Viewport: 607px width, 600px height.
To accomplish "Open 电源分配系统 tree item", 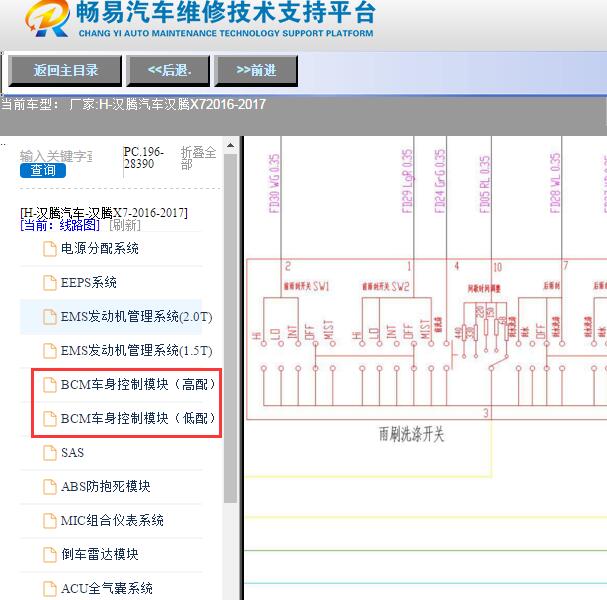I will (x=99, y=249).
